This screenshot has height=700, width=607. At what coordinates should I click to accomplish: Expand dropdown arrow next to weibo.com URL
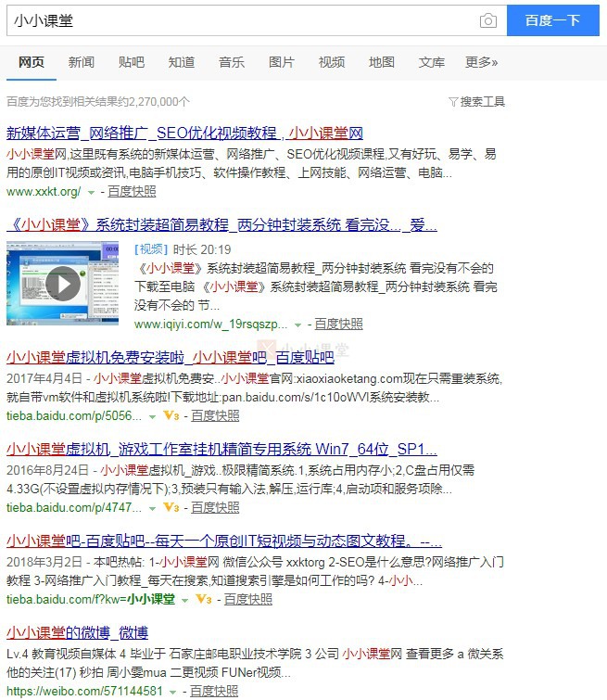coord(172,693)
